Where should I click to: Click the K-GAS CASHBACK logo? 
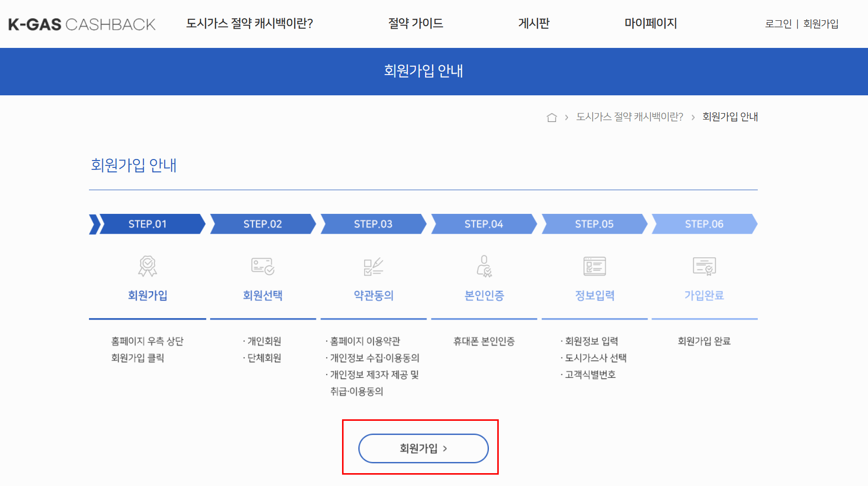pos(81,23)
